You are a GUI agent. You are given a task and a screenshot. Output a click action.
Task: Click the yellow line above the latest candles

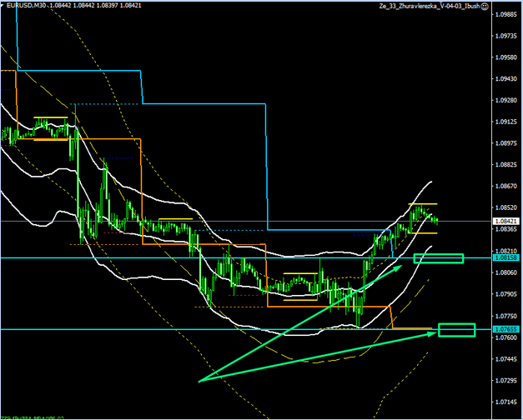pyautogui.click(x=424, y=203)
